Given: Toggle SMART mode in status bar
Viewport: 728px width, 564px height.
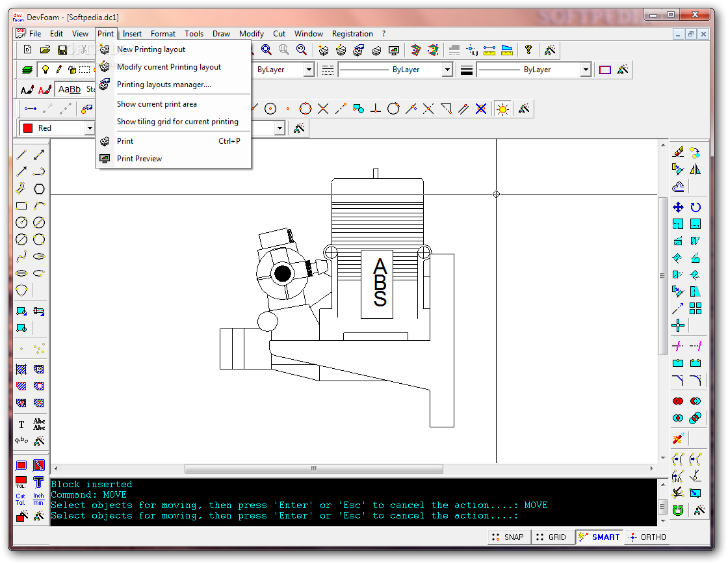Looking at the screenshot, I should [x=599, y=537].
